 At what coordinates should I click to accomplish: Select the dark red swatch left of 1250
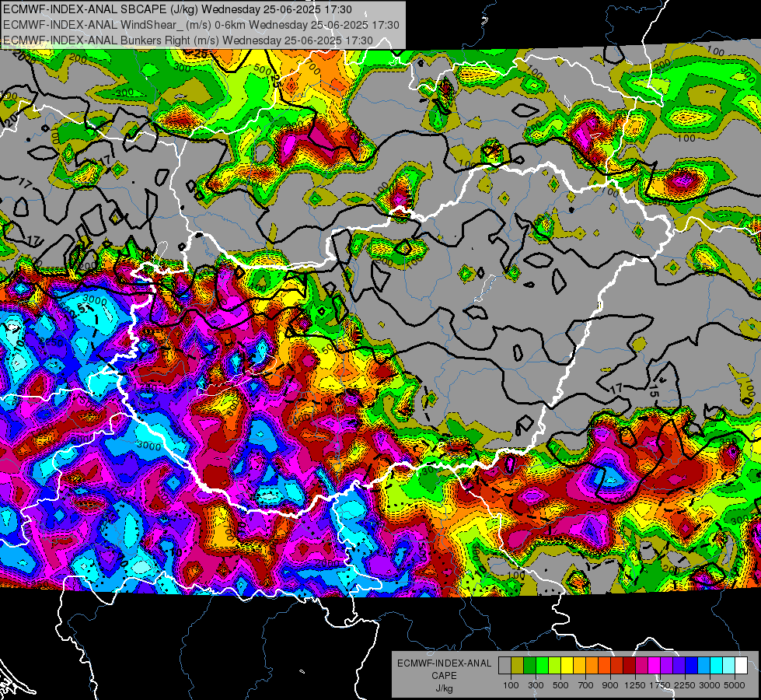[x=629, y=666]
